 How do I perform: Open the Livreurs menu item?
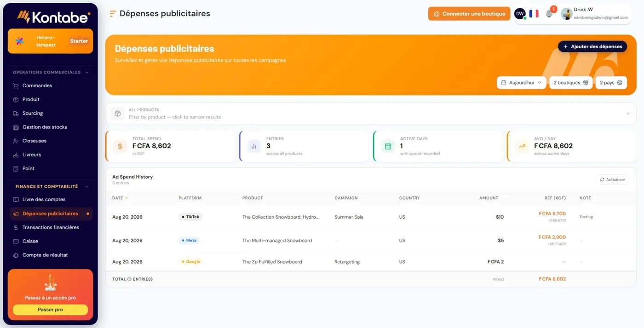(32, 155)
